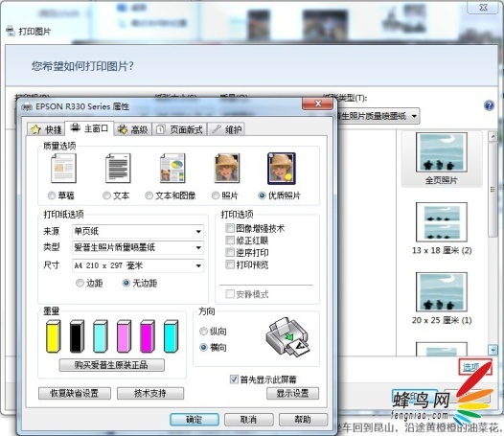The width and height of the screenshot is (504, 436).
Task: Click the printer icon in EPSON R330 title bar
Action: coord(27,106)
